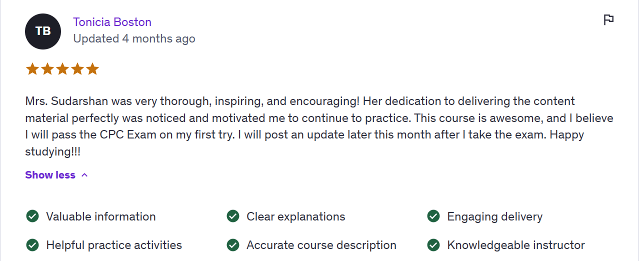
Task: Click the report flag icon
Action: [x=608, y=20]
